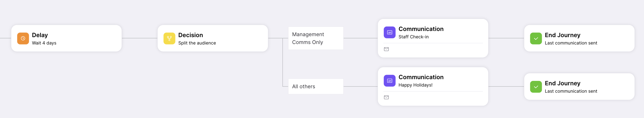The image size is (644, 118).
Task: Click the email envelope icon under Happy Holidays
Action: click(x=386, y=97)
